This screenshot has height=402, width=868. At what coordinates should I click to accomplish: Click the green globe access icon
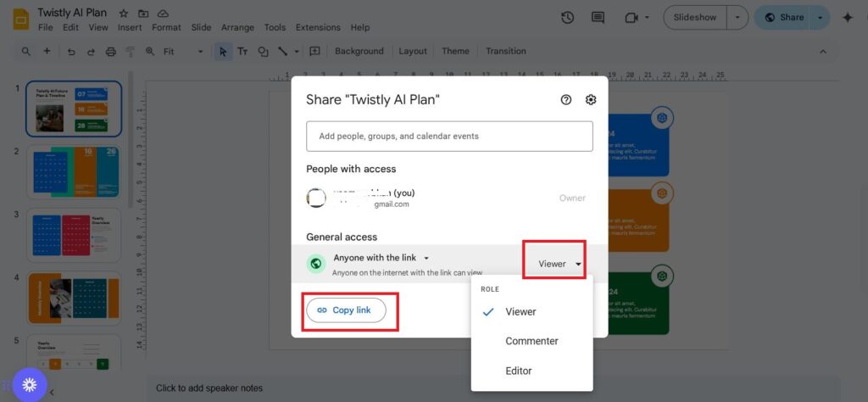click(316, 264)
